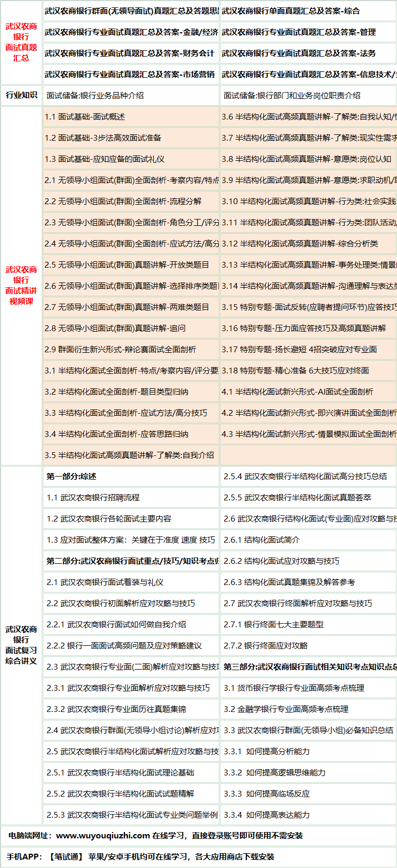Open 2.5.4 半结构化面试高分技巧总结
The height and width of the screenshot is (868, 397).
(305, 477)
